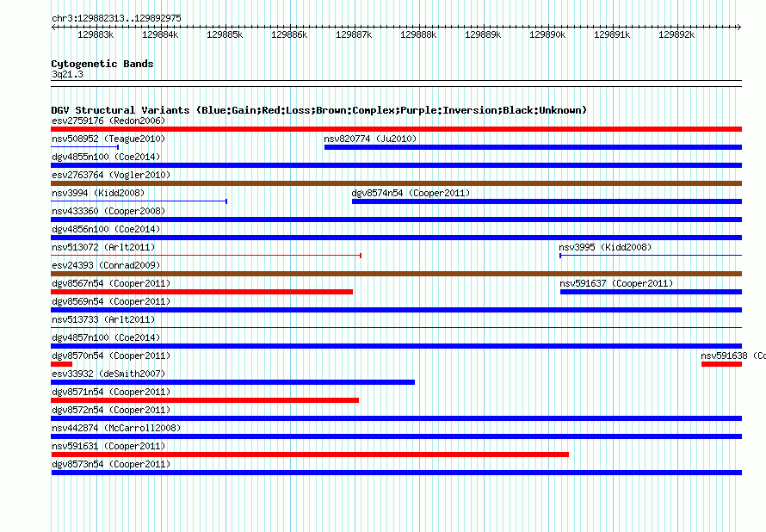Select the blue bar under dgv8574n54
Screen dimensions: 766x532
click(x=547, y=201)
